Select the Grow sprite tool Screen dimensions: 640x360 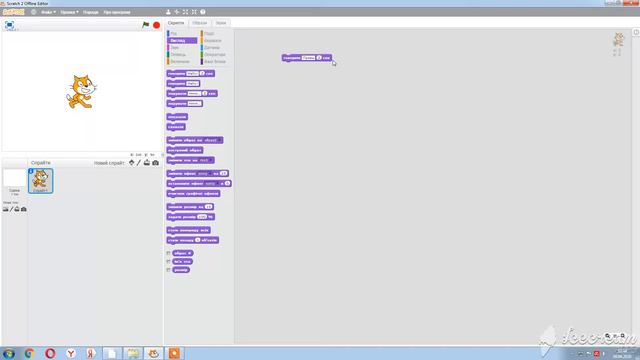coord(185,12)
